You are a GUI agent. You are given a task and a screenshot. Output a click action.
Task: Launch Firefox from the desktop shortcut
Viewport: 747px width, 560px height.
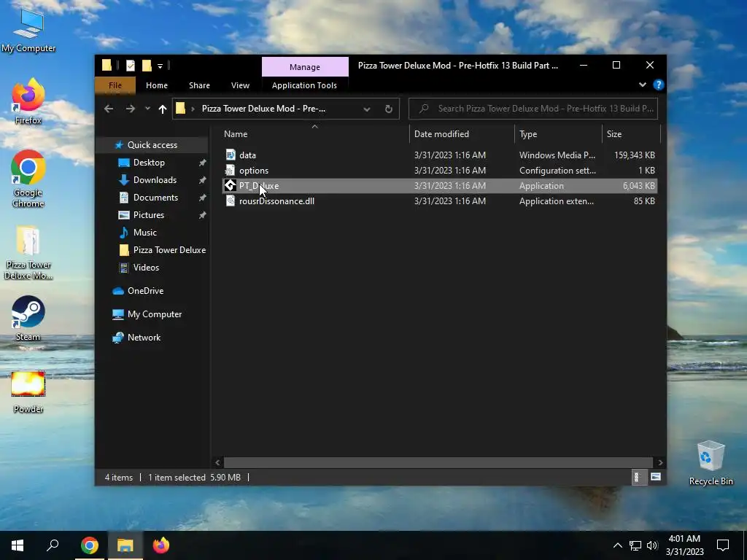(x=28, y=101)
